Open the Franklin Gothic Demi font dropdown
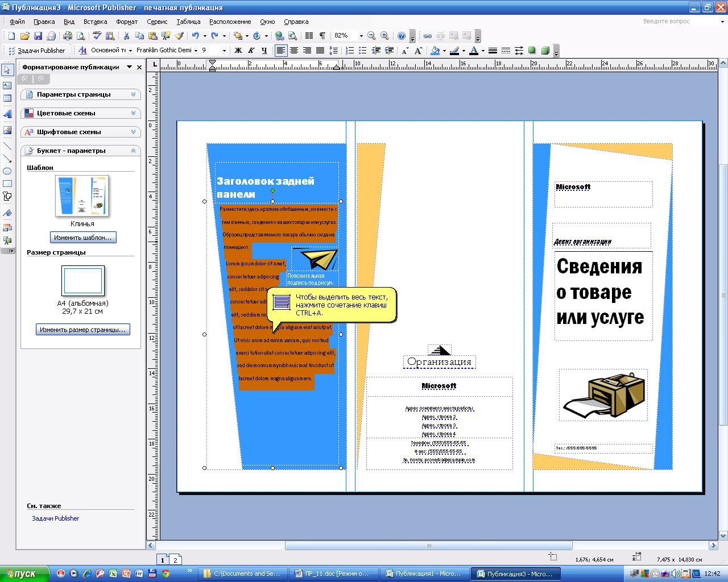Screen dimensions: 728x582 [x=196, y=51]
